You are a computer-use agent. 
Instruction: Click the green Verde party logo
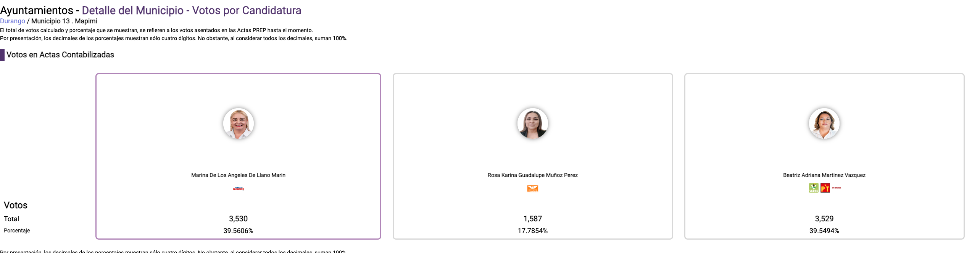click(x=814, y=188)
